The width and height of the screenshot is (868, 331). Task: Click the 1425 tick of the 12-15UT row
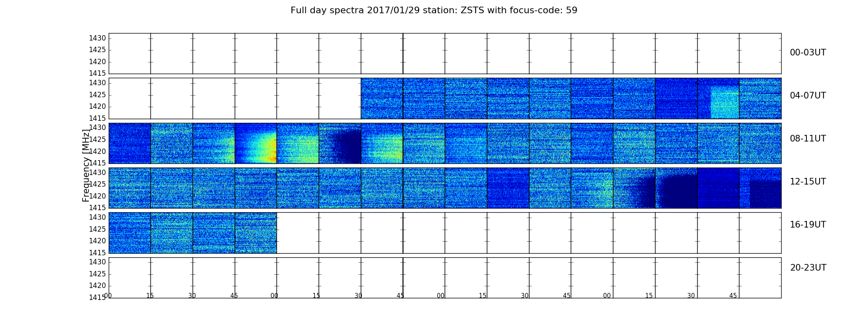pos(98,184)
